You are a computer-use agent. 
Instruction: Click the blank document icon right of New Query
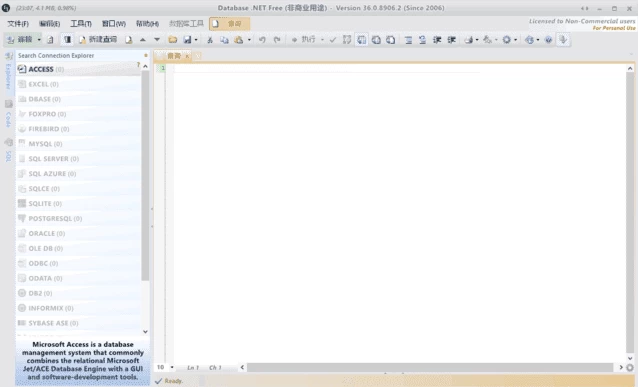[129, 39]
